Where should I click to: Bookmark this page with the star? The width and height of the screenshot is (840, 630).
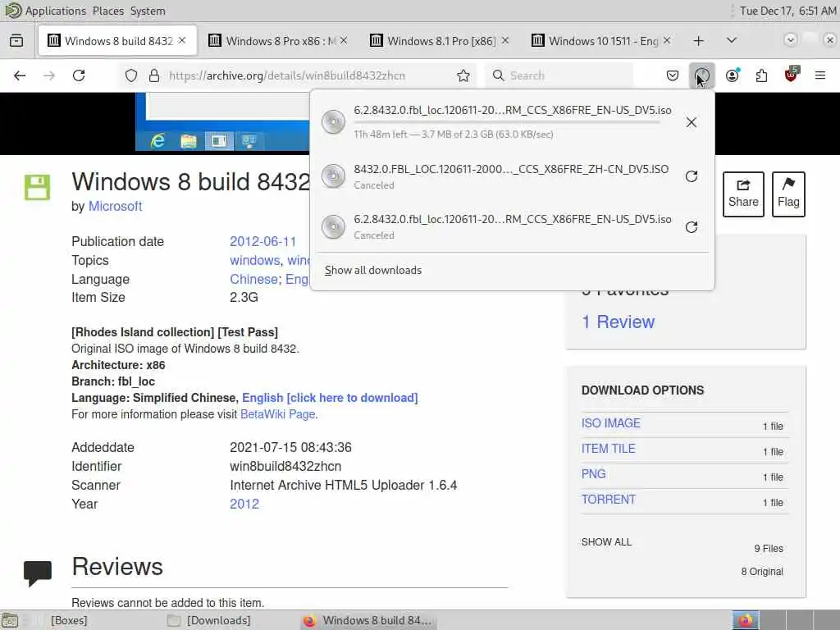coord(463,75)
